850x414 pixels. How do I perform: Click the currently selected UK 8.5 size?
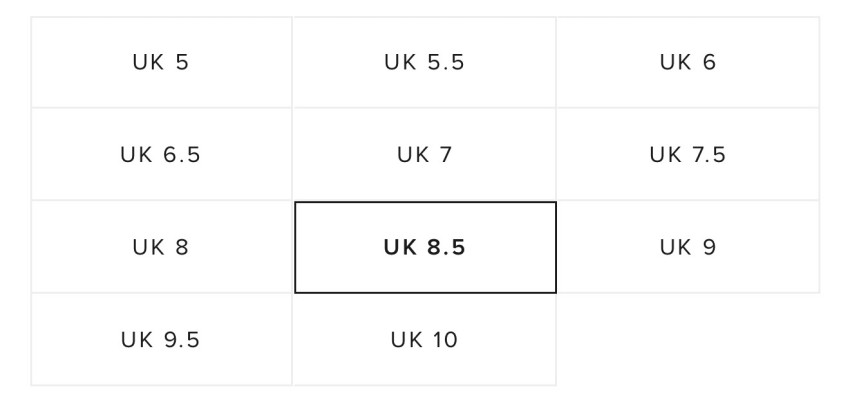424,247
